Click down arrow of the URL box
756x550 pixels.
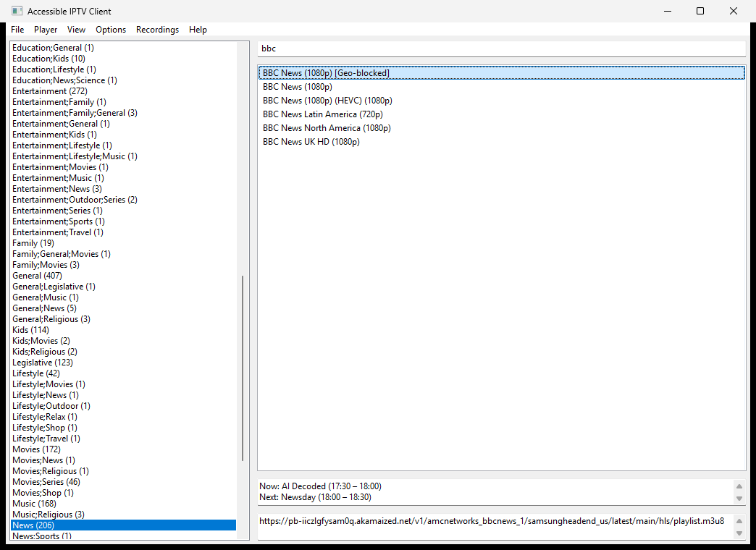coord(739,533)
